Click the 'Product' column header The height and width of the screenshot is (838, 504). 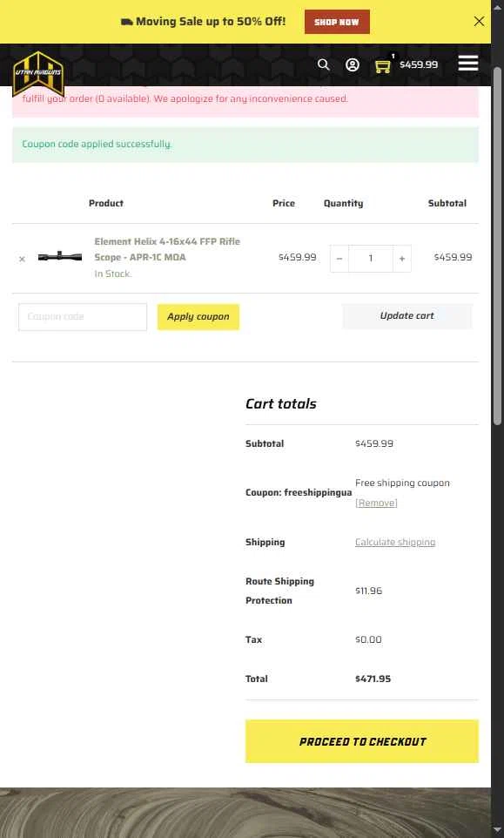click(x=106, y=203)
